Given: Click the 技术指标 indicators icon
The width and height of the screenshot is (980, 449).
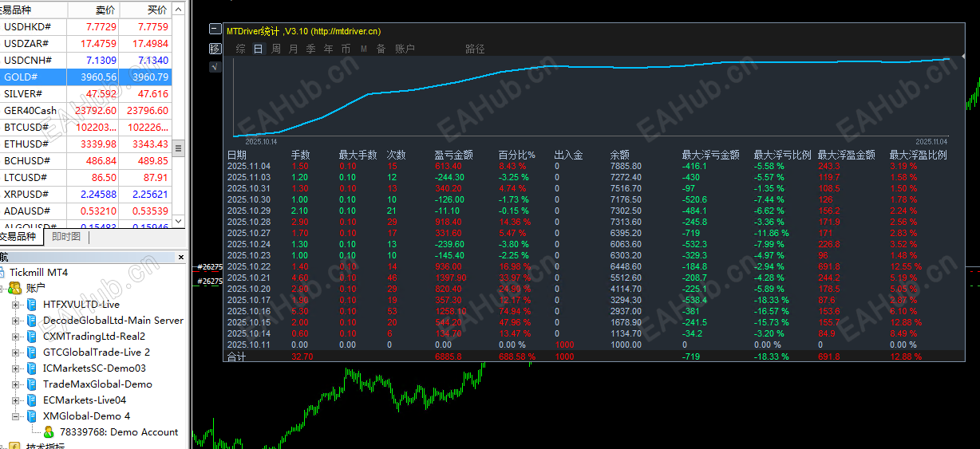Looking at the screenshot, I should (x=15, y=447).
